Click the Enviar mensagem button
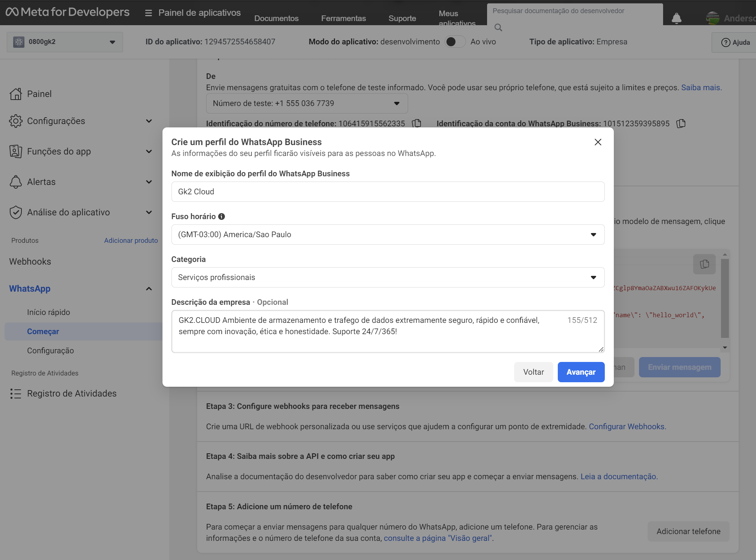Screen dimensions: 756x560 click(x=680, y=367)
